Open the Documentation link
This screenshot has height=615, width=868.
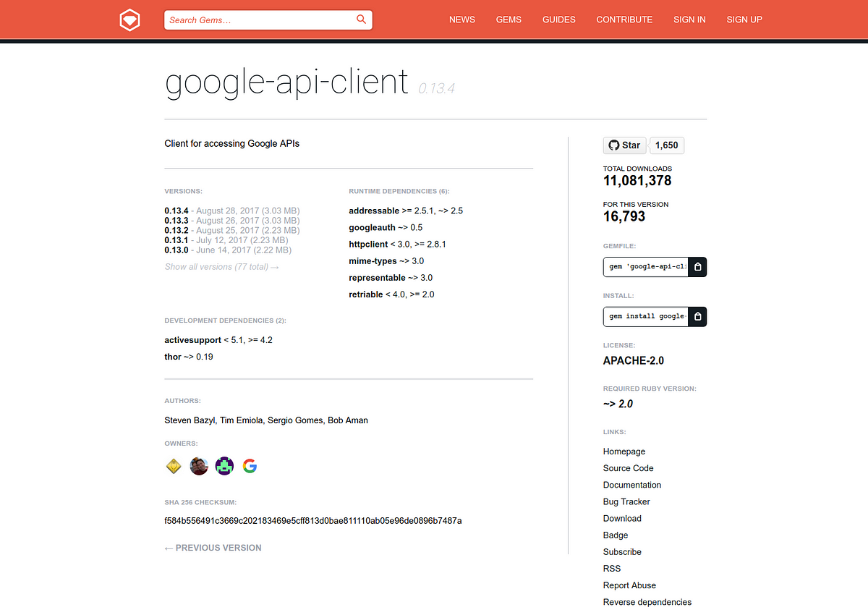632,485
